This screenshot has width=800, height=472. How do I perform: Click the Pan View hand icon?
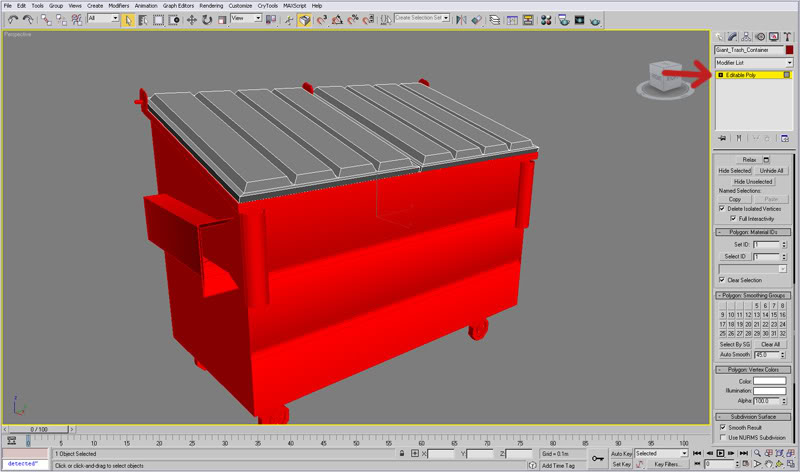tap(768, 464)
